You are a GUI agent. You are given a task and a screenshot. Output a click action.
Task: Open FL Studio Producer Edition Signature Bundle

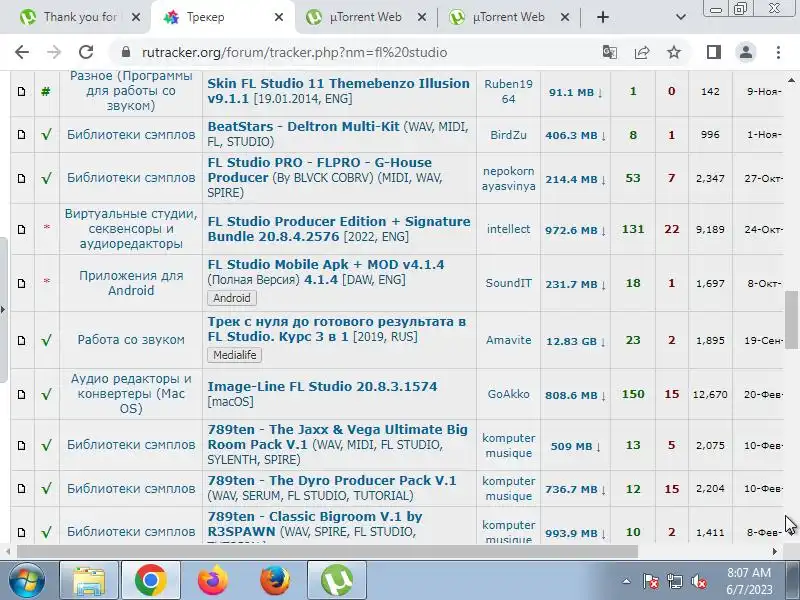tap(339, 229)
